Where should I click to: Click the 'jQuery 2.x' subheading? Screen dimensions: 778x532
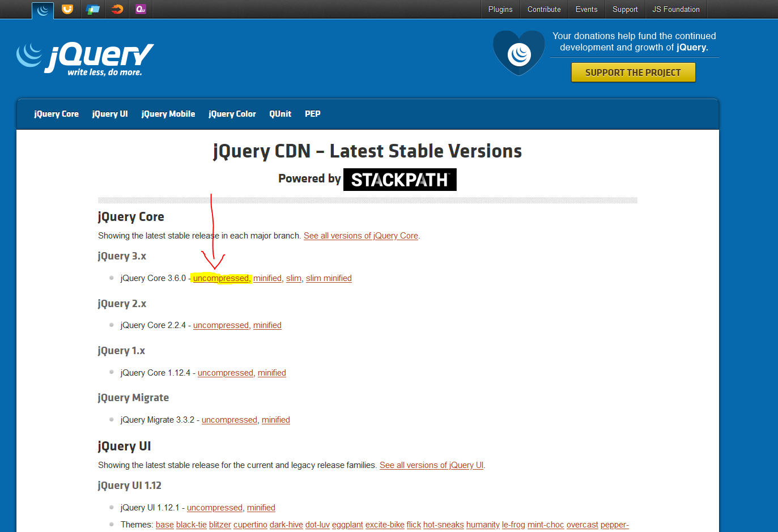point(122,304)
